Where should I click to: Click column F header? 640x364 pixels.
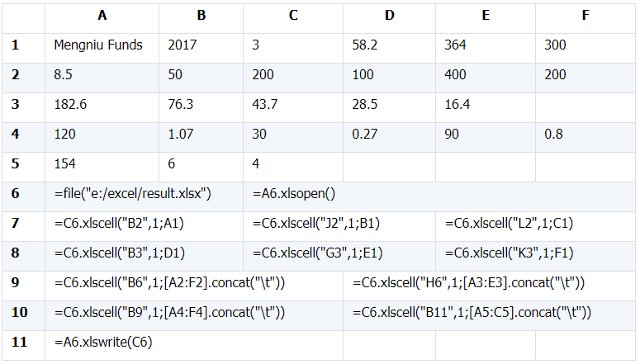pos(585,16)
